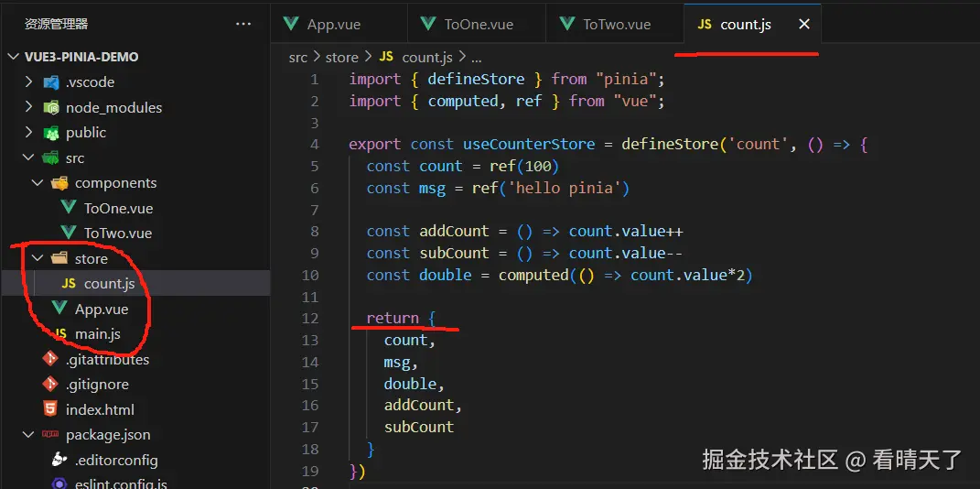This screenshot has width=980, height=489.
Task: Open .editorconfig in the explorer
Action: click(116, 461)
